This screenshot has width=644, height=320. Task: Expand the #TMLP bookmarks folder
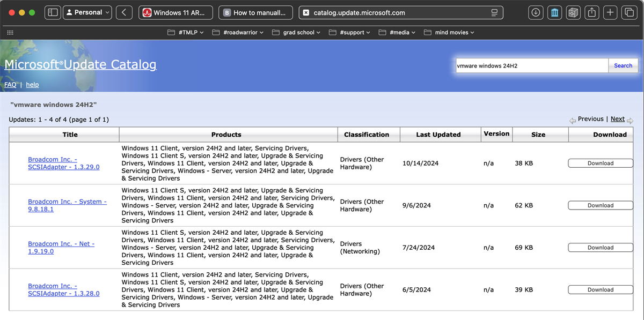click(x=186, y=33)
